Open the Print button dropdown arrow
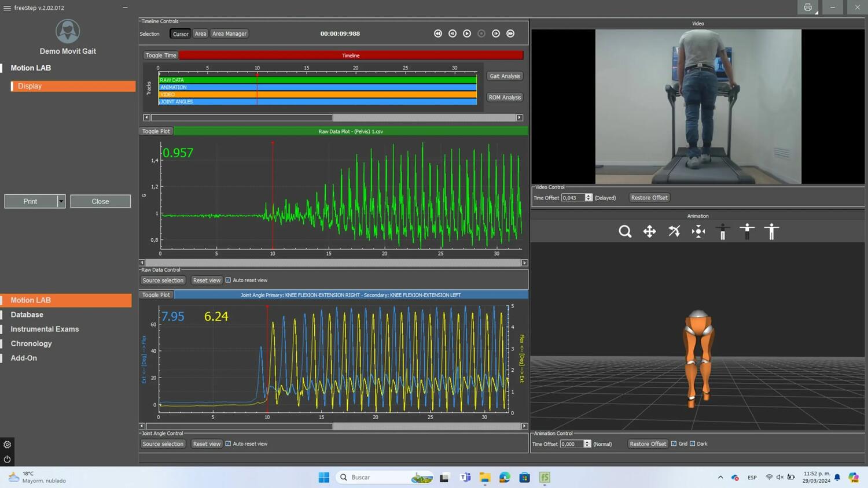Image resolution: width=868 pixels, height=488 pixels. tap(61, 201)
